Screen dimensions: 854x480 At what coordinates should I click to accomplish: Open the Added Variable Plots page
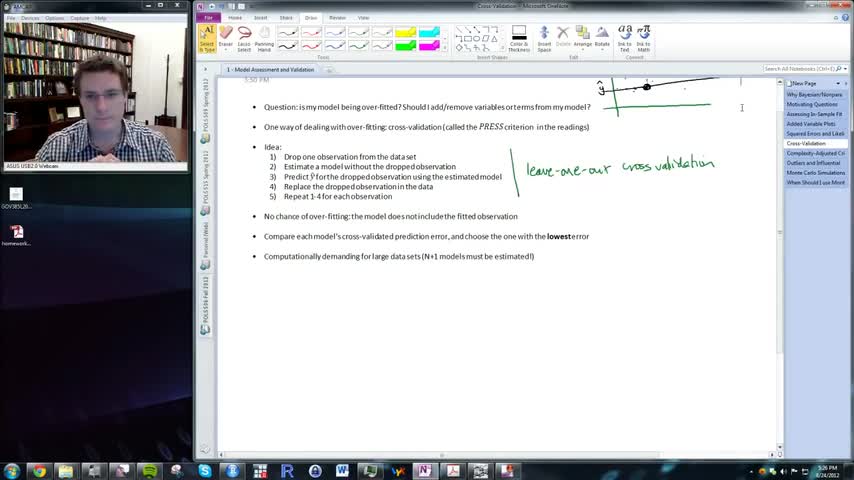[x=815, y=124]
